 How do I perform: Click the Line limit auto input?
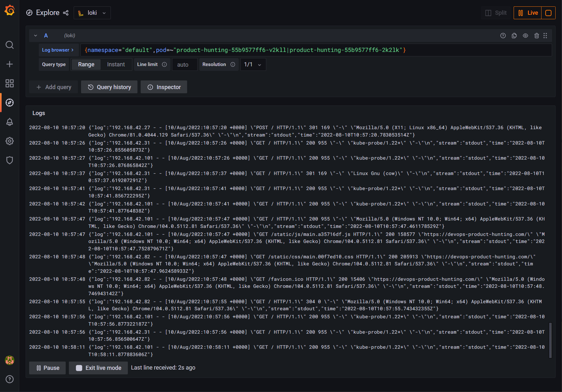coord(185,64)
